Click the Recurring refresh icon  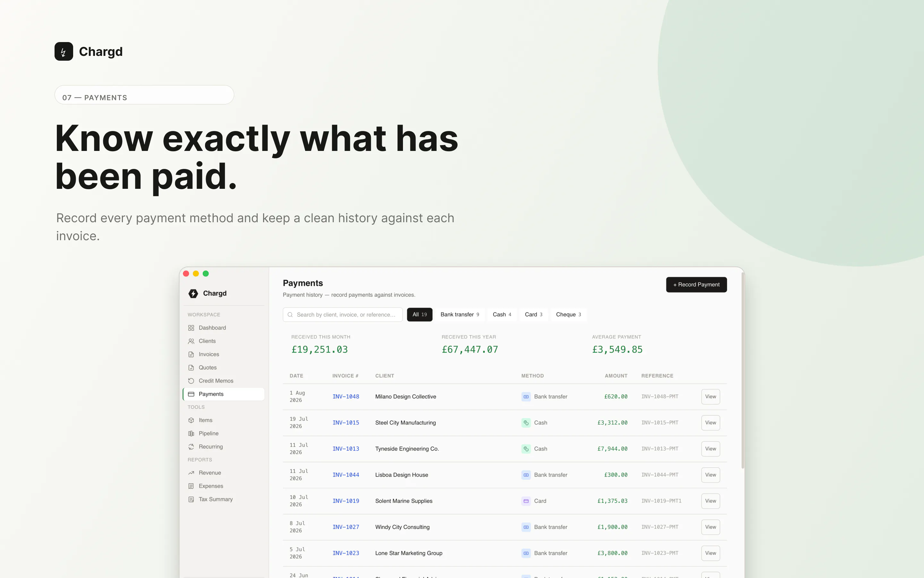coord(191,446)
